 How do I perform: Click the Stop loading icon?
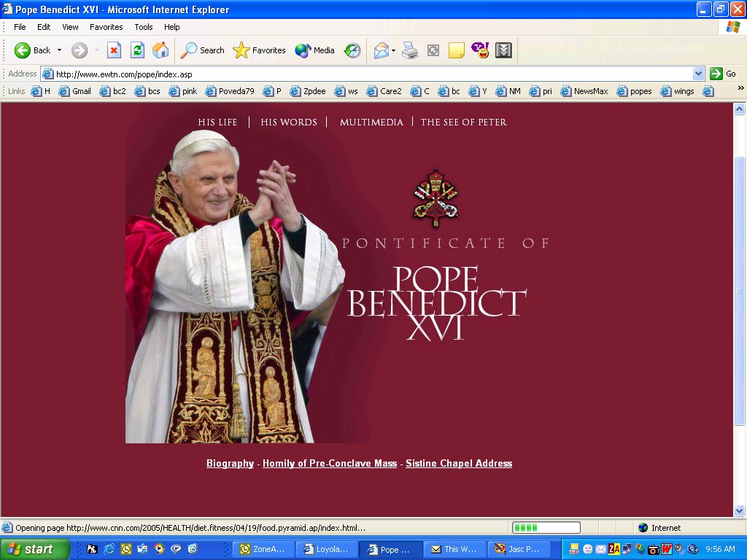114,50
